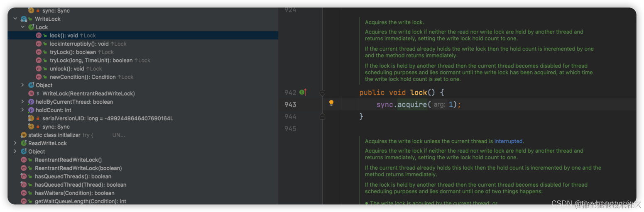Click the ReadWriteLock interface icon
Image resolution: width=644 pixels, height=212 pixels.
(24, 144)
